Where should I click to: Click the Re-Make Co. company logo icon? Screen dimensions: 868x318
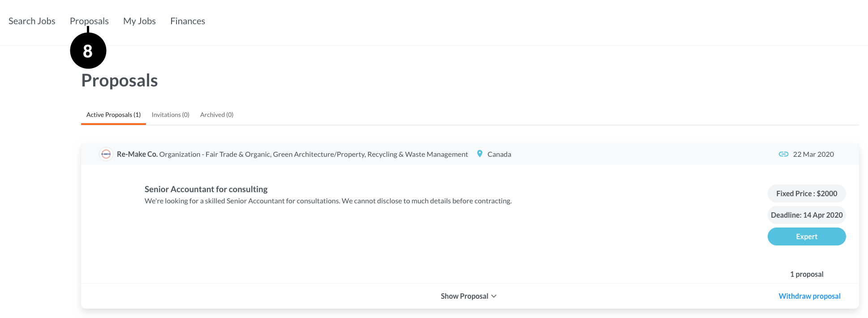(x=106, y=154)
